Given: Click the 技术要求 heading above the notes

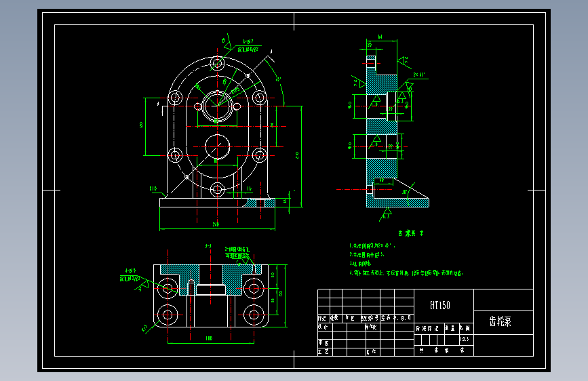Looking at the screenshot, I should [411, 233].
